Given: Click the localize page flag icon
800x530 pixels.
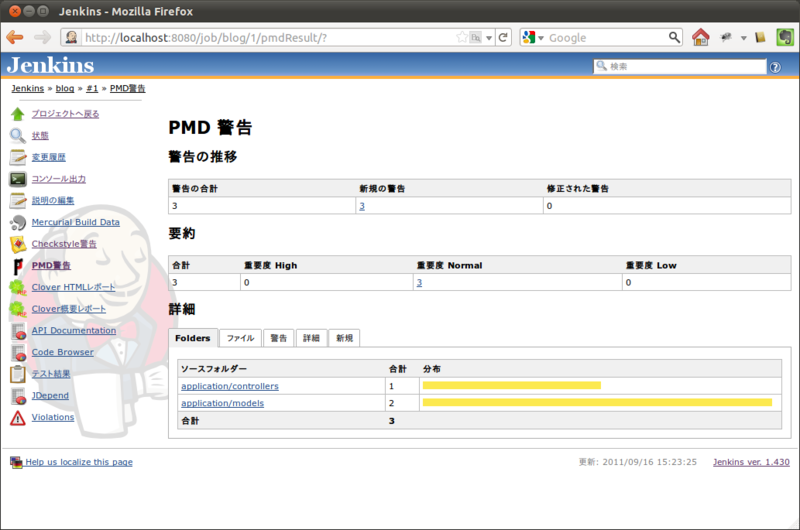Looking at the screenshot, I should 16,462.
